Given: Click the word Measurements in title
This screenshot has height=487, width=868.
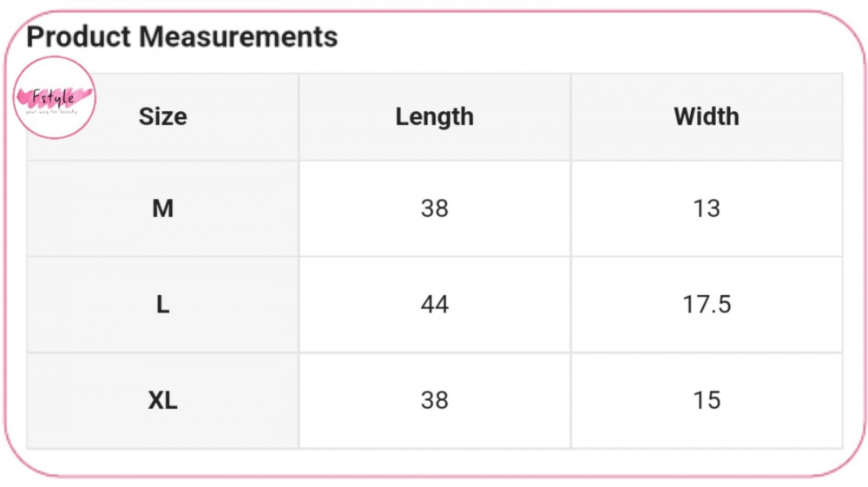Looking at the screenshot, I should 238,37.
